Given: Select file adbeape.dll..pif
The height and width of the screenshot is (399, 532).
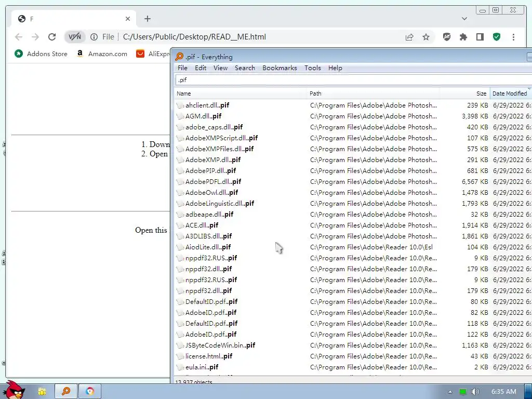Looking at the screenshot, I should (x=209, y=214).
